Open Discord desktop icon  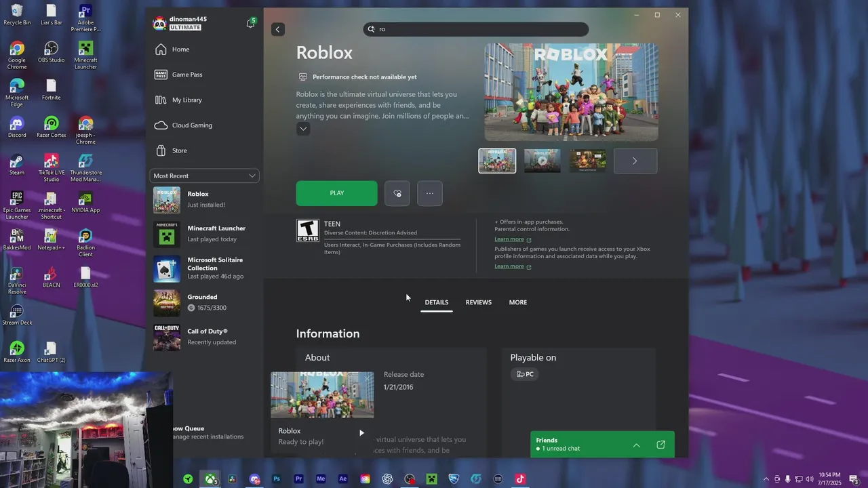[17, 127]
